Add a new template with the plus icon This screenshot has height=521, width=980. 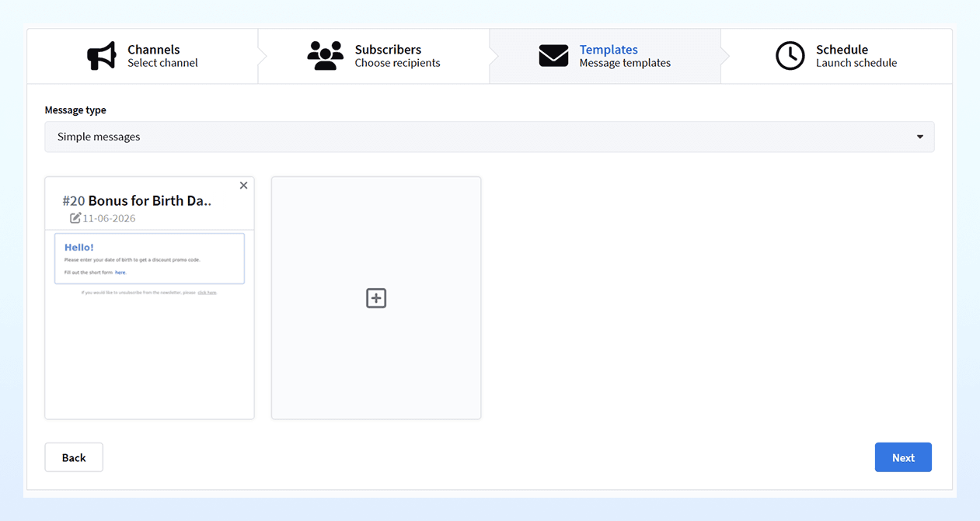[376, 298]
